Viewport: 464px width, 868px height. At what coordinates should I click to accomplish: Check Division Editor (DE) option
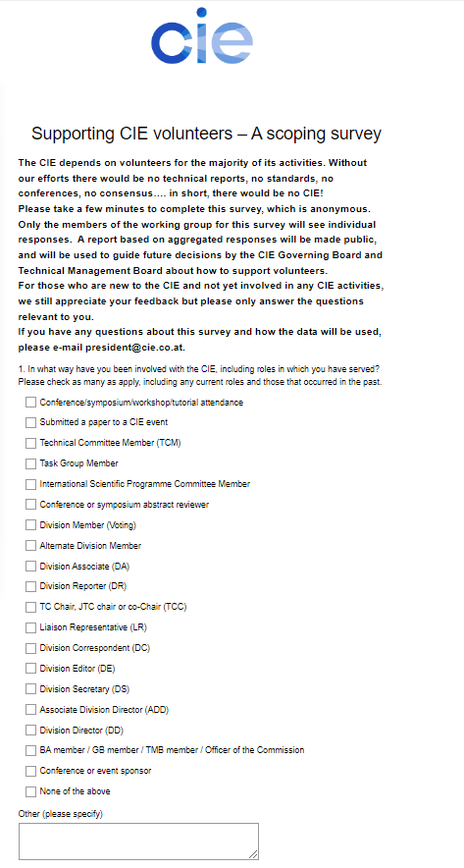30,668
